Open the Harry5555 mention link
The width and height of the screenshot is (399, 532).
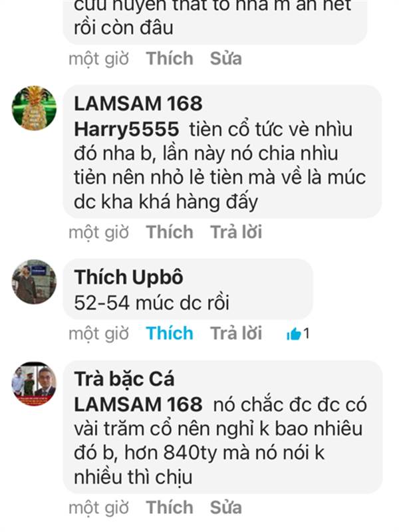coord(126,129)
